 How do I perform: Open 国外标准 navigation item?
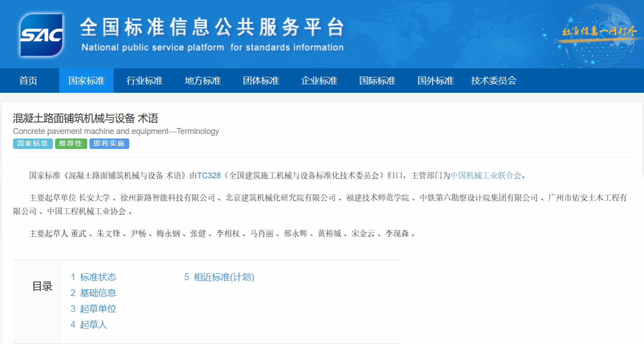pyautogui.click(x=436, y=81)
